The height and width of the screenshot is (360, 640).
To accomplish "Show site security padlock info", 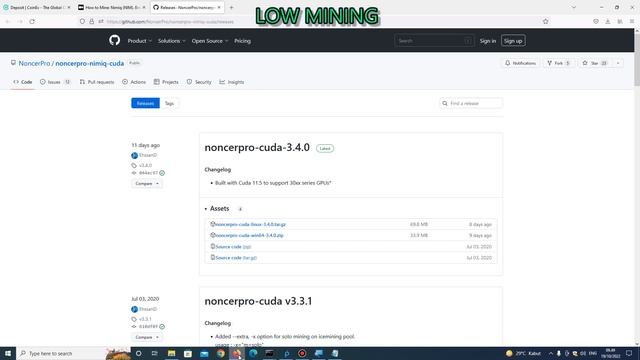I will point(91,22).
